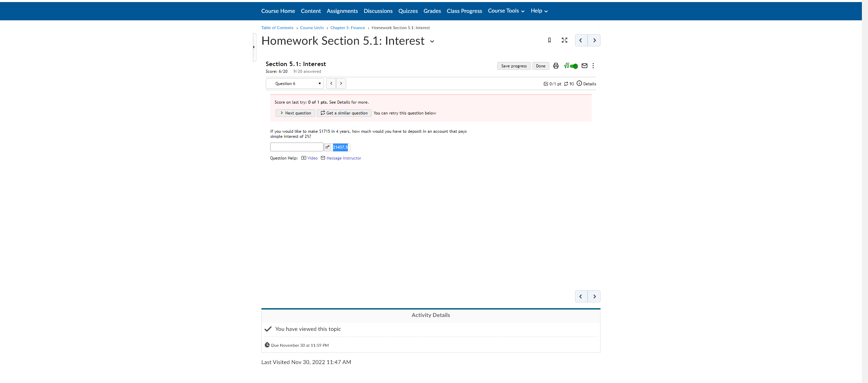The image size is (868, 383).
Task: Open Quizzes from the navigation bar
Action: 408,11
